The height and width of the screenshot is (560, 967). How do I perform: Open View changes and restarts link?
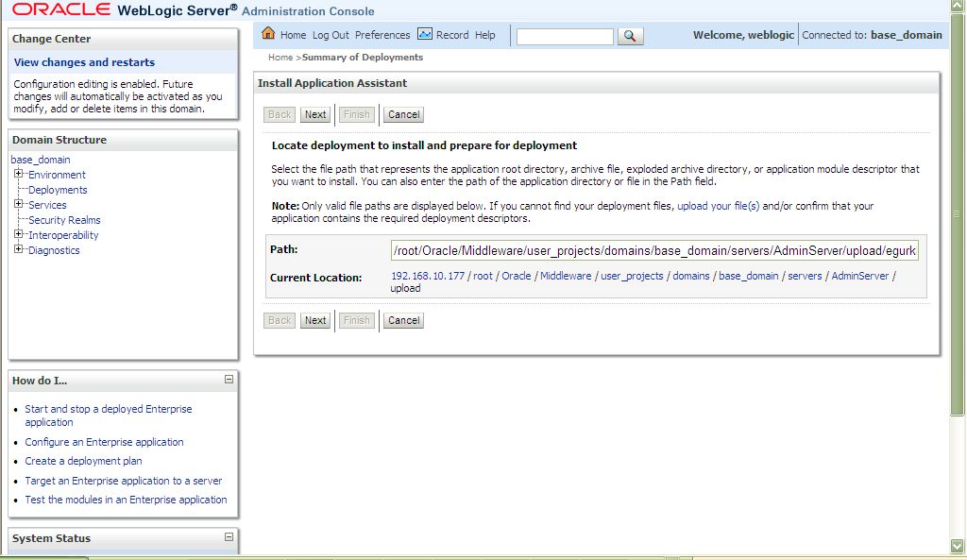tap(84, 62)
